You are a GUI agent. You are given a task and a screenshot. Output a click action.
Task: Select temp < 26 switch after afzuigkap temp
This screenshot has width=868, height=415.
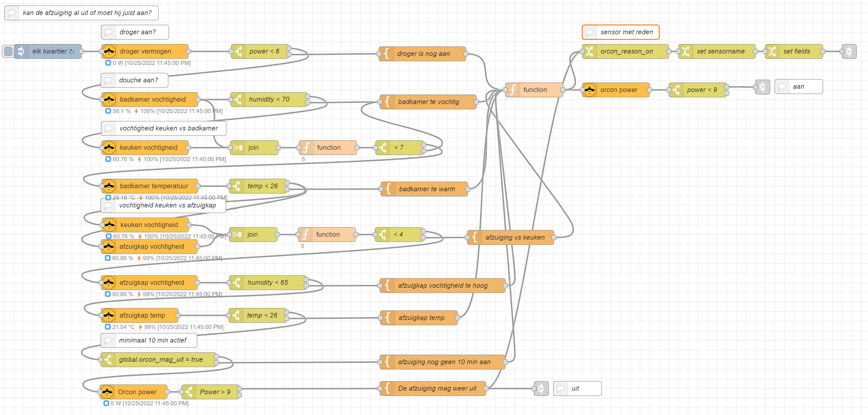tap(257, 315)
